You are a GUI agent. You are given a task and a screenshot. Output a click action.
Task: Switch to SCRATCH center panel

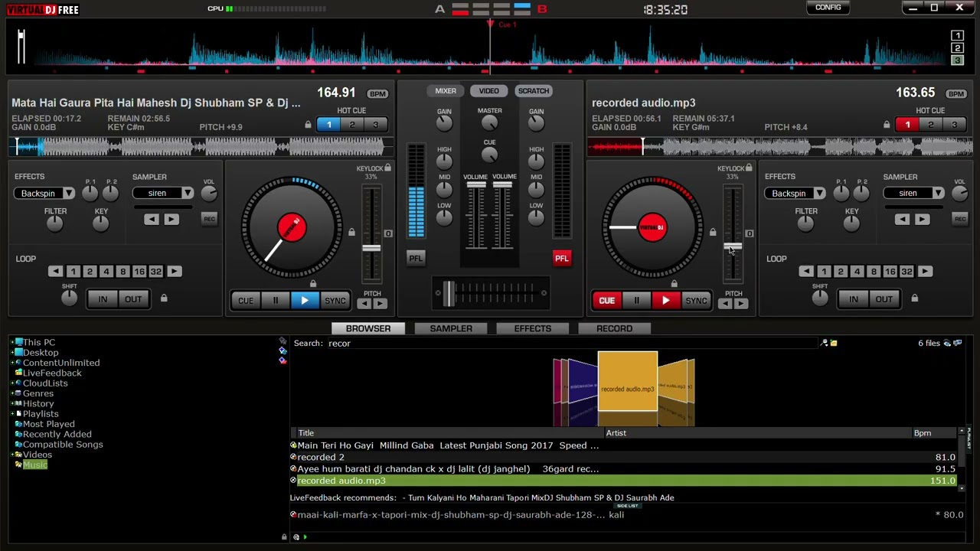tap(534, 91)
